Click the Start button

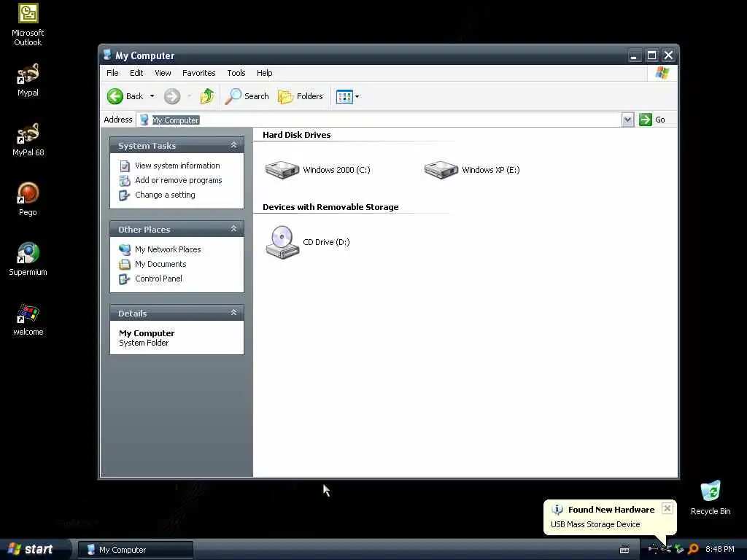click(31, 549)
